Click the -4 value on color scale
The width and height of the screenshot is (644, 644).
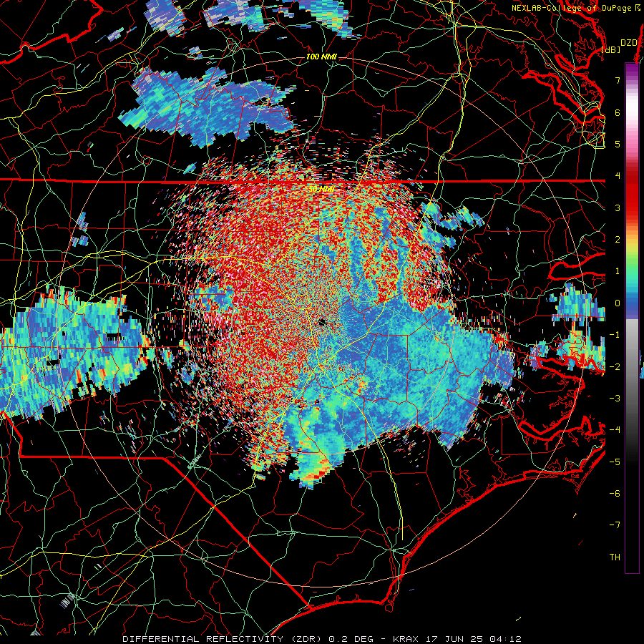pyautogui.click(x=615, y=430)
